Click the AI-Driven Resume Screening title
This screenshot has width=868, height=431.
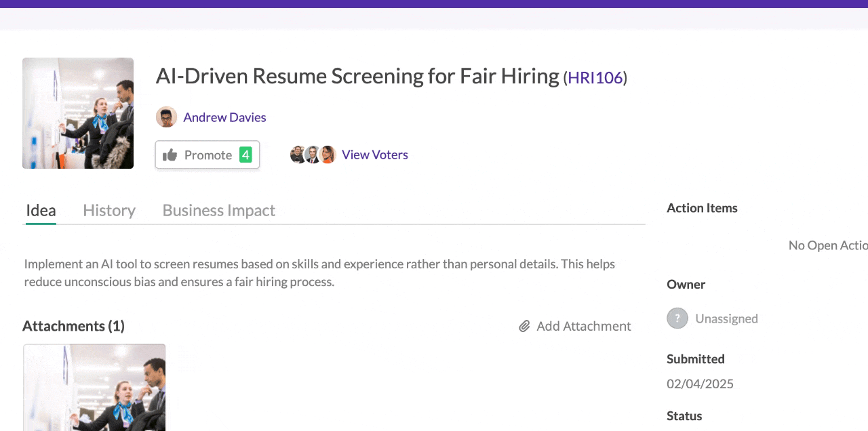coord(357,76)
